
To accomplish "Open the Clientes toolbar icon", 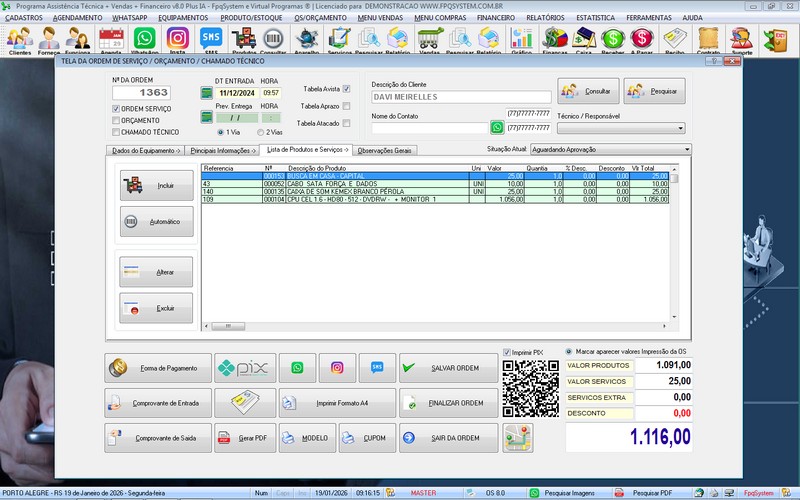I will (20, 40).
